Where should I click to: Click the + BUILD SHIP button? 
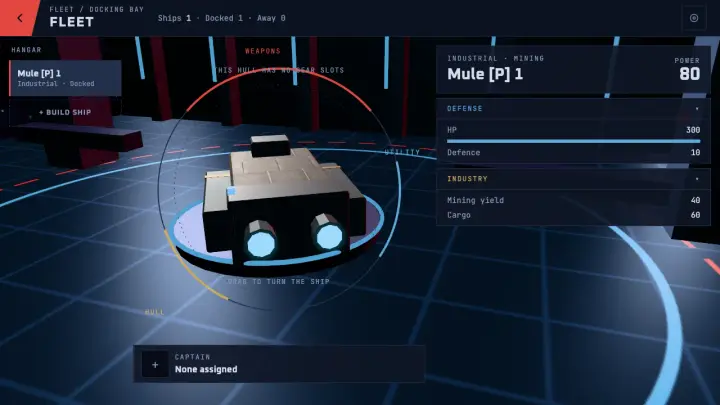[65, 112]
